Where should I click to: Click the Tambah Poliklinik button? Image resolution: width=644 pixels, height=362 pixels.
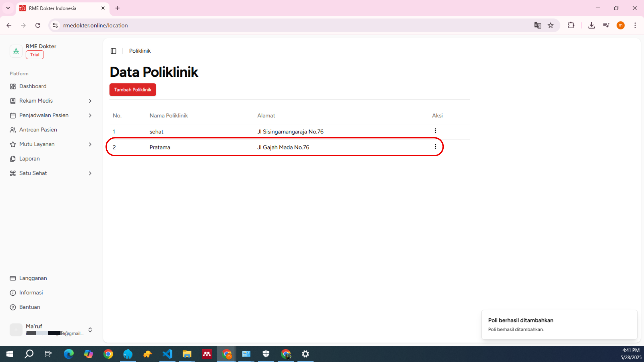pyautogui.click(x=132, y=90)
